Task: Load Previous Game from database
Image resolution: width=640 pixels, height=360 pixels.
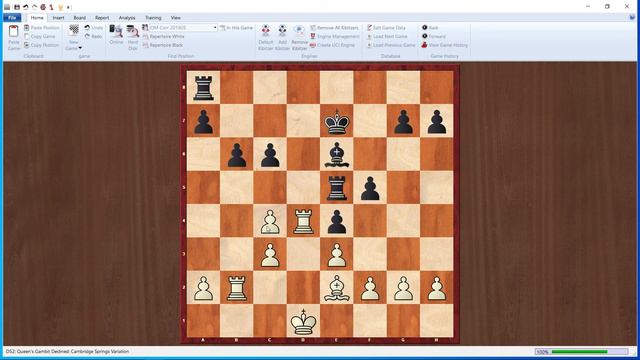Action: [391, 45]
